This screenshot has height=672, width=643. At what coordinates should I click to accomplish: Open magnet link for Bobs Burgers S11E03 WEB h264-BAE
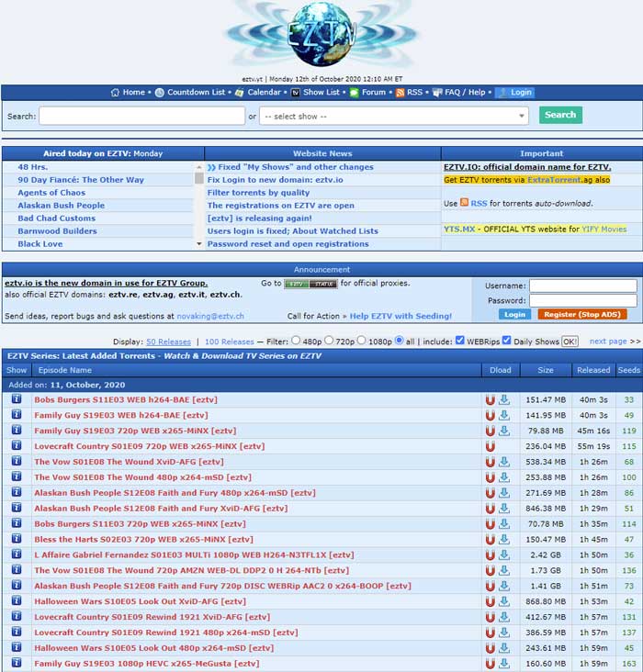pyautogui.click(x=490, y=400)
